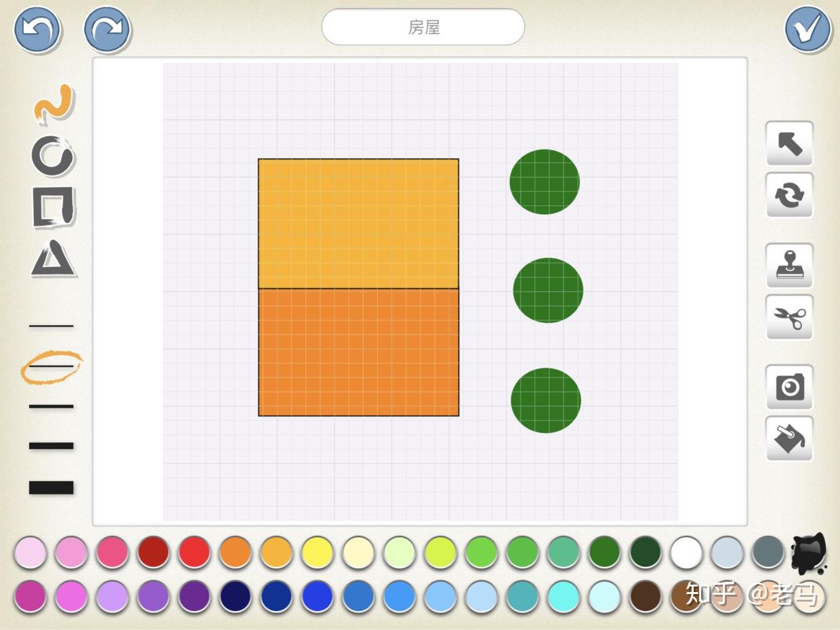Activate the stamp duplicate tool
Image resolution: width=840 pixels, height=630 pixels.
coord(789,266)
